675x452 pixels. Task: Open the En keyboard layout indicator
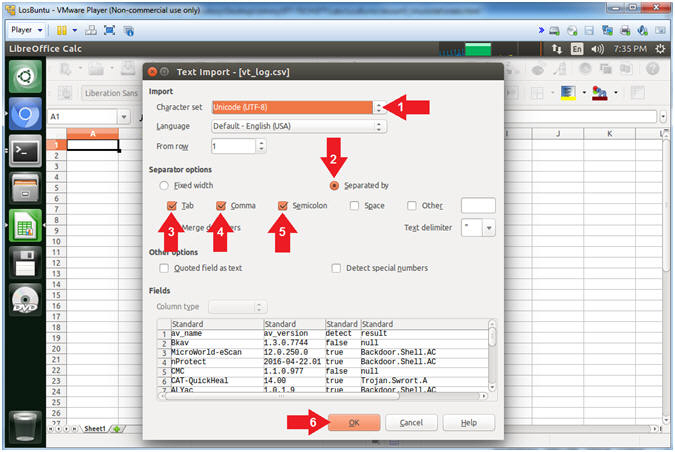[x=576, y=49]
